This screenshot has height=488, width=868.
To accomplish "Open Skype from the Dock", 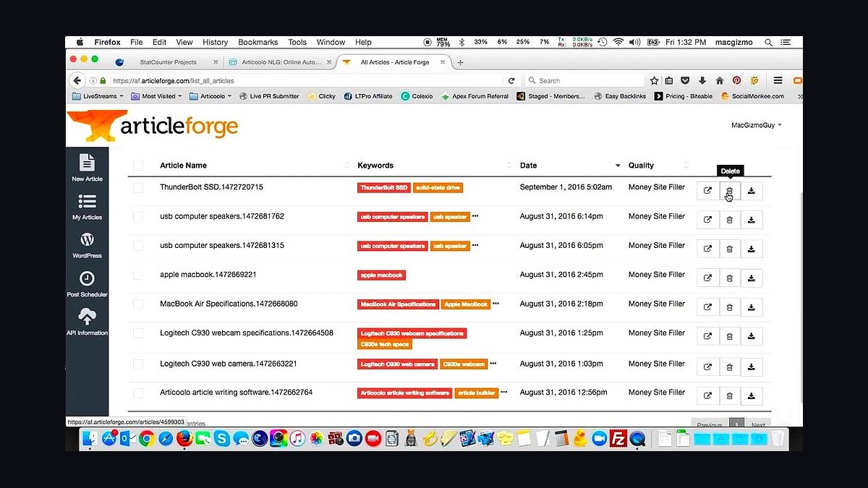I will click(x=221, y=438).
